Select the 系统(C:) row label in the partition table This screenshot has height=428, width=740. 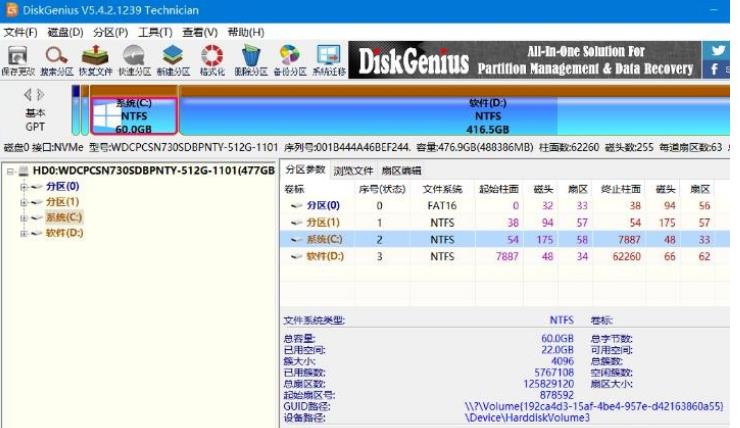click(x=324, y=239)
